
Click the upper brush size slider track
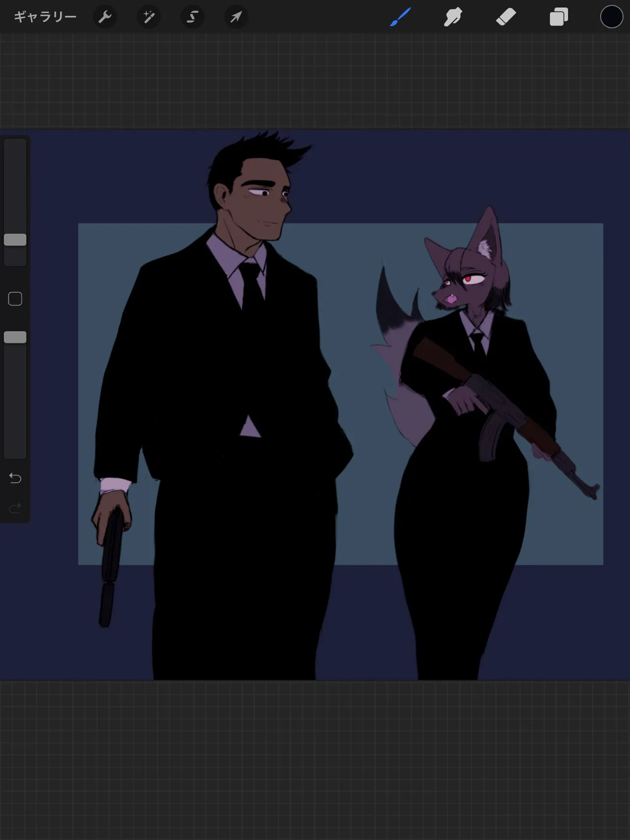[x=15, y=186]
